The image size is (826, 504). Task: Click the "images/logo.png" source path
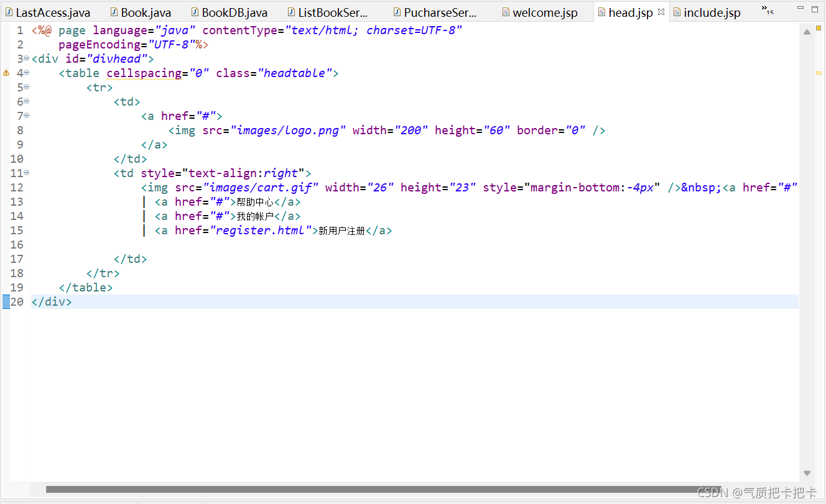coord(288,131)
